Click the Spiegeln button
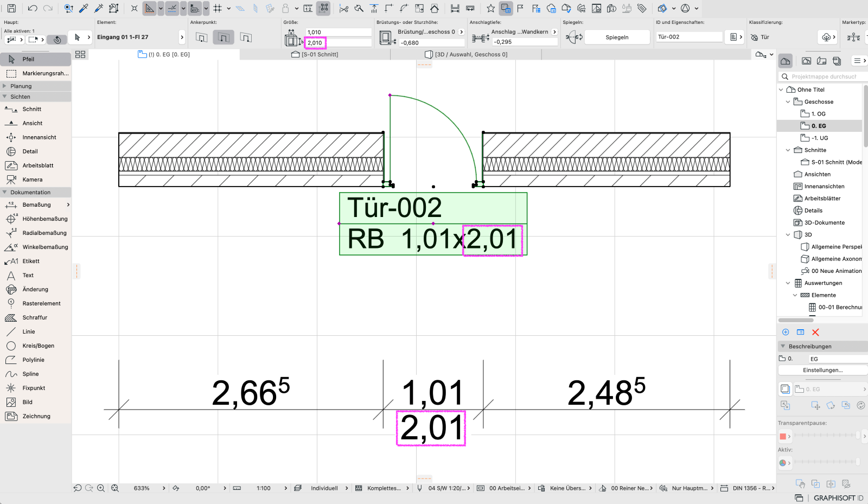This screenshot has height=504, width=868. pyautogui.click(x=617, y=37)
